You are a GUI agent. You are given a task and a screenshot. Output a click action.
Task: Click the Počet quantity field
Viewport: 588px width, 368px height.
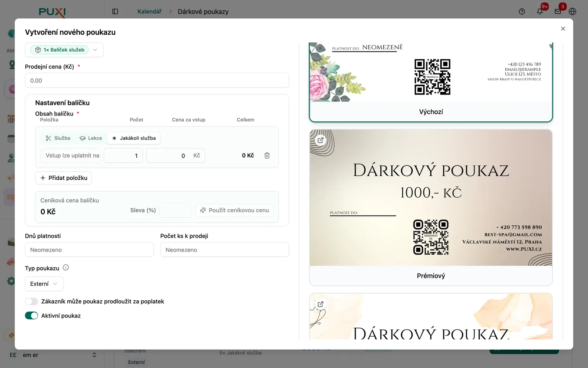click(x=123, y=155)
